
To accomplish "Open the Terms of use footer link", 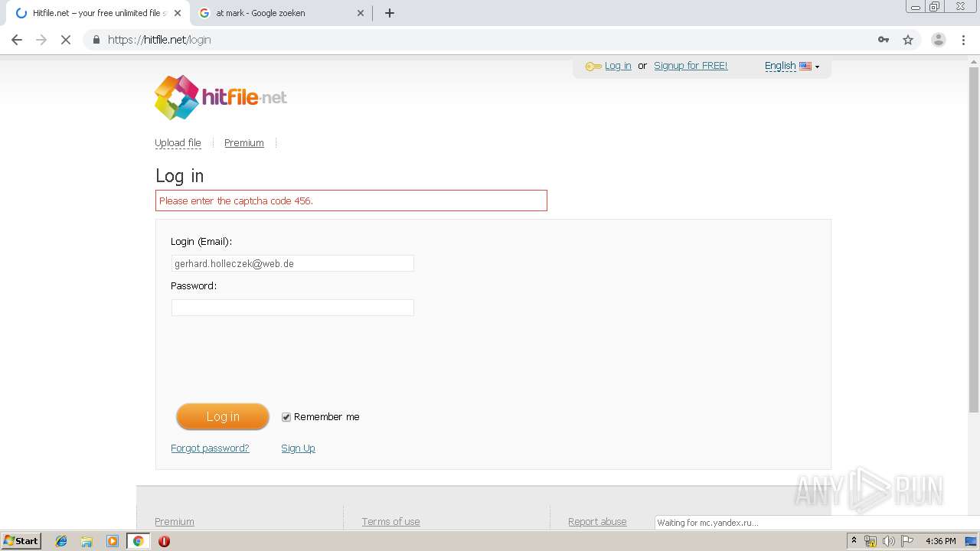I will click(x=390, y=522).
